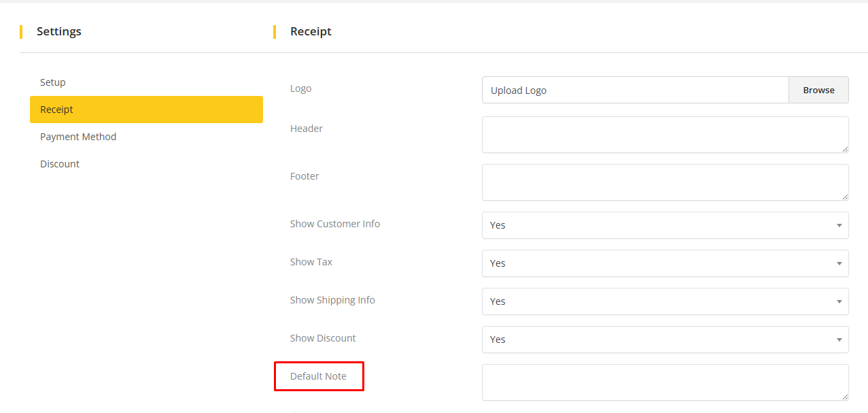Open the Setup settings section
This screenshot has width=868, height=413.
pyautogui.click(x=53, y=82)
